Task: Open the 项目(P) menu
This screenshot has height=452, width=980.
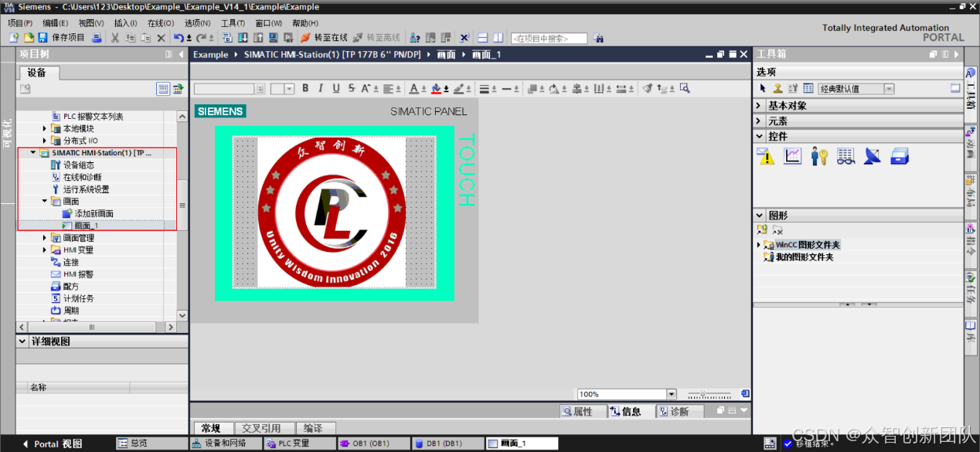Action: (x=20, y=23)
